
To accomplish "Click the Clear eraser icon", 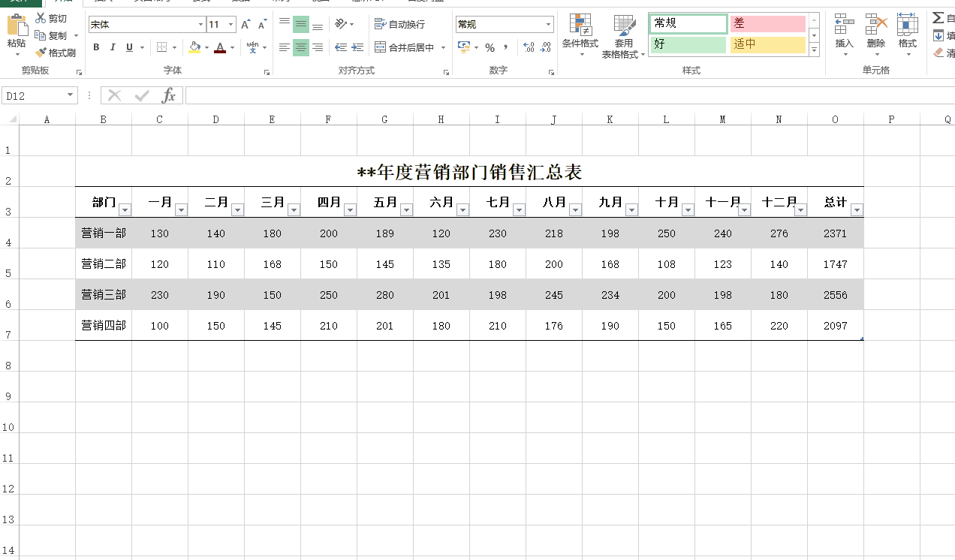I will 938,53.
